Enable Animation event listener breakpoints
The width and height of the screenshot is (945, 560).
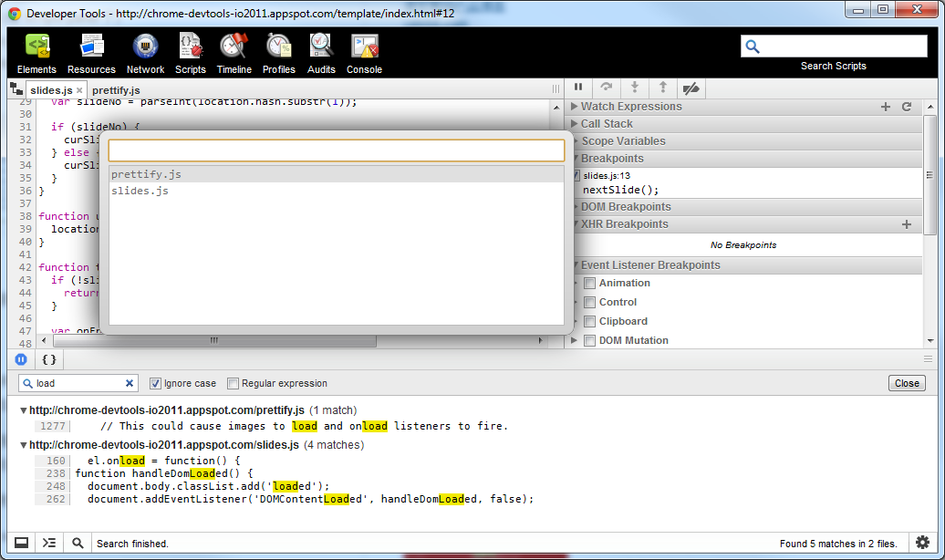(x=590, y=284)
